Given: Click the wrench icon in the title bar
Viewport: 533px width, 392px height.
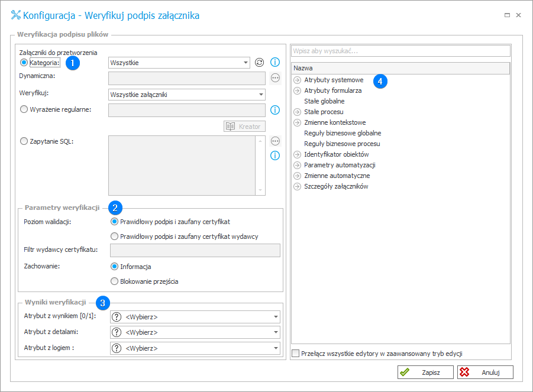Looking at the screenshot, I should click(15, 15).
